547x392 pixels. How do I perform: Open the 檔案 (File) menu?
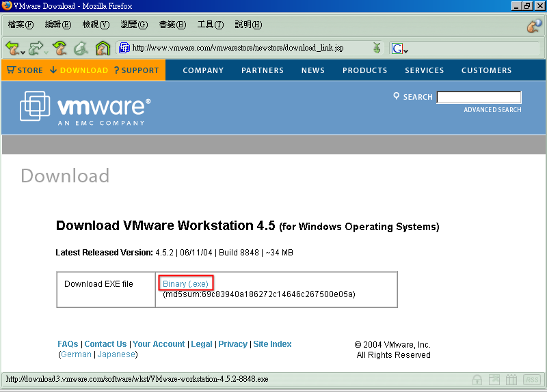pos(21,25)
